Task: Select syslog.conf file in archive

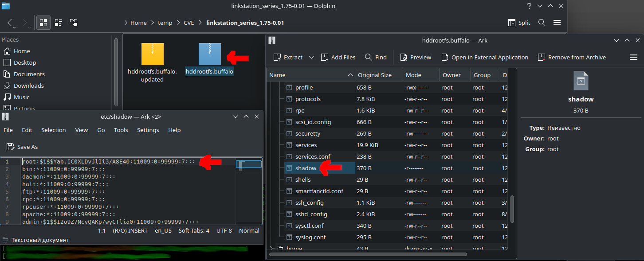Action: tap(310, 237)
